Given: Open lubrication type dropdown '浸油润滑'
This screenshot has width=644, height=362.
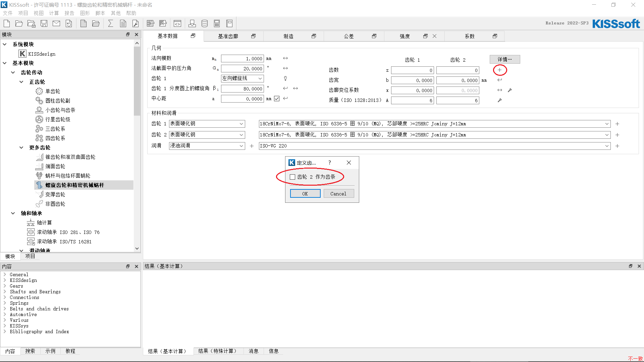Looking at the screenshot, I should pyautogui.click(x=207, y=146).
